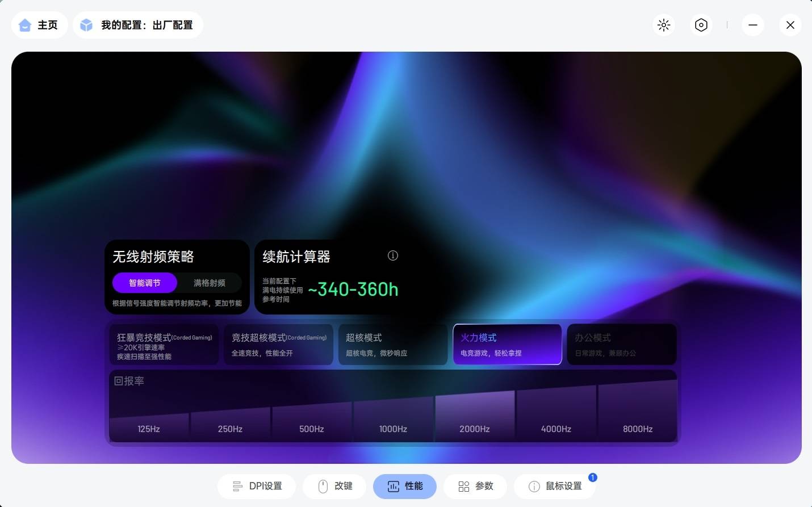This screenshot has width=812, height=507.
Task: Select 智能调节 RF strategy
Action: pos(145,283)
